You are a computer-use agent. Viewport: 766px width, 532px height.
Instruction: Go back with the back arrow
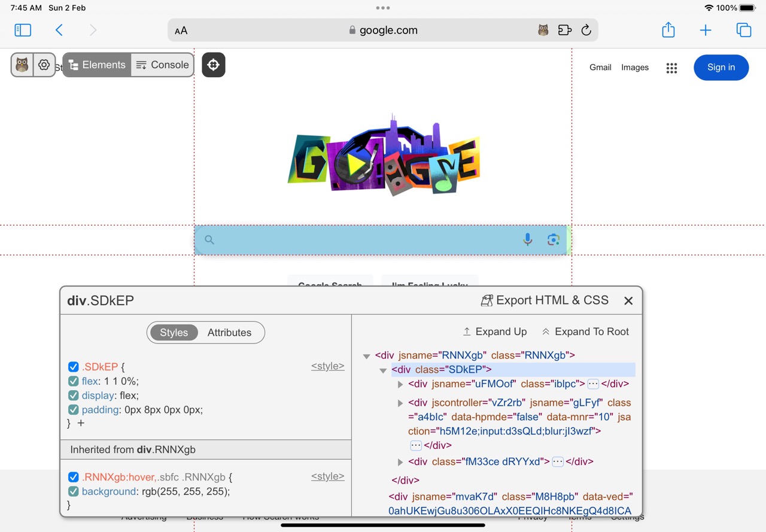click(x=59, y=30)
